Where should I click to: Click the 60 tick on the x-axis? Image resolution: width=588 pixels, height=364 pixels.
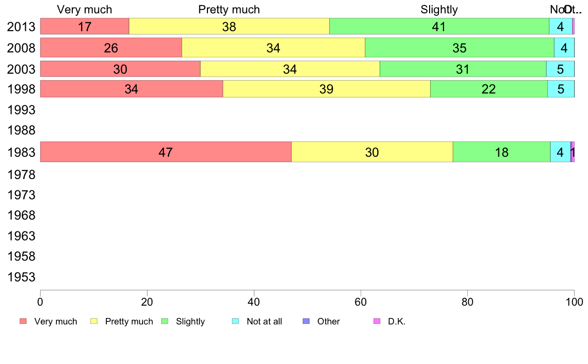pos(361,302)
